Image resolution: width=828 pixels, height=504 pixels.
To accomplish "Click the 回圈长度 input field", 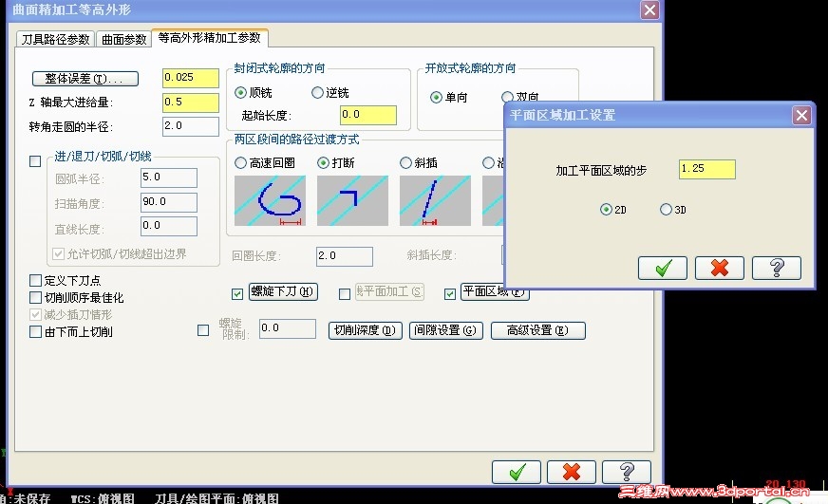I will (x=345, y=256).
